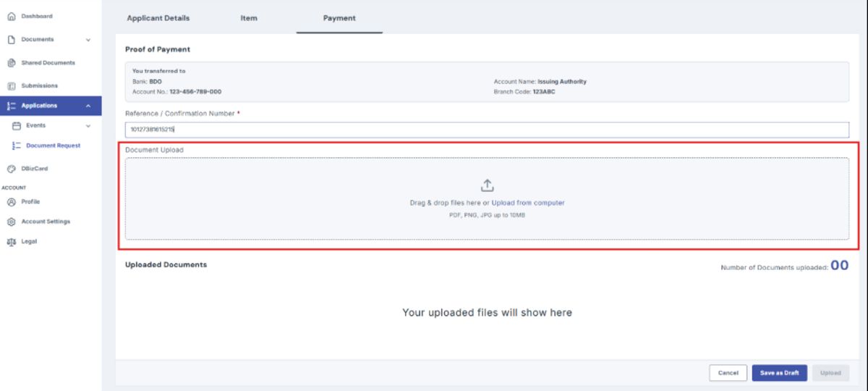This screenshot has height=391, width=868.
Task: Click the 'PDF, PNG, JPG up to 10MB' text
Action: (x=487, y=215)
